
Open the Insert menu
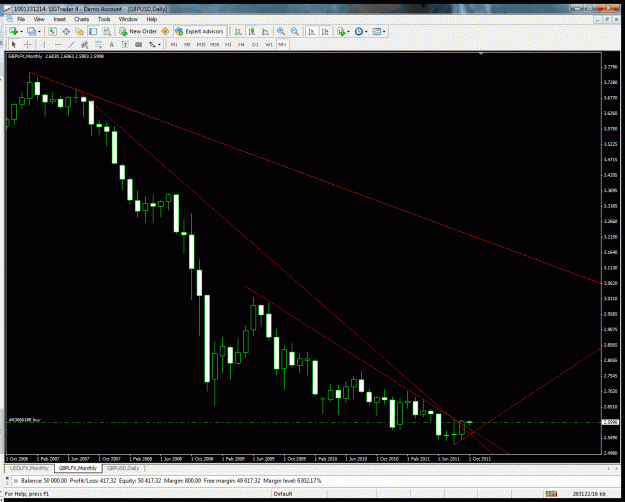pyautogui.click(x=59, y=19)
